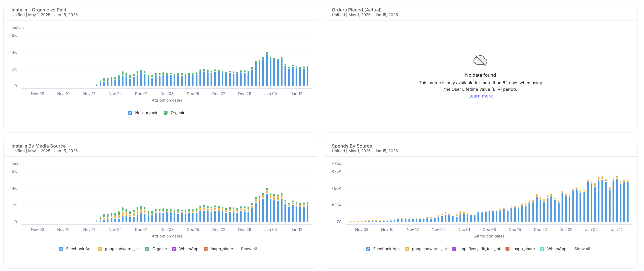This screenshot has width=644, height=271.
Task: Toggle googleadwords_int checkbox in Installs By Media Source
Action: 100,249
